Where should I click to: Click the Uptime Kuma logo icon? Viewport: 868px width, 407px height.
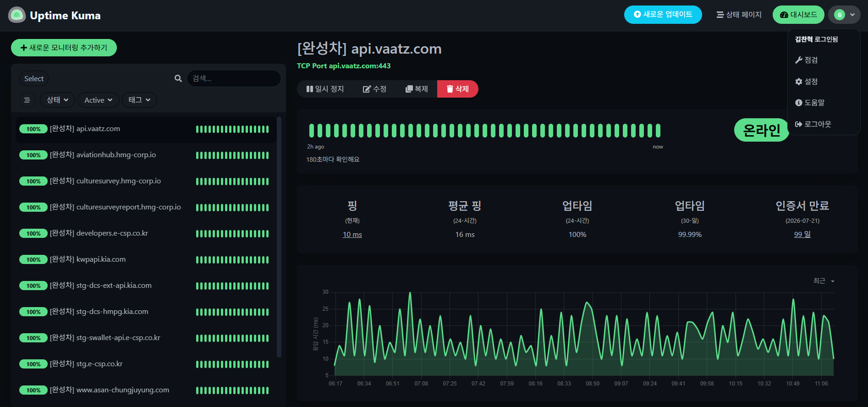point(17,15)
